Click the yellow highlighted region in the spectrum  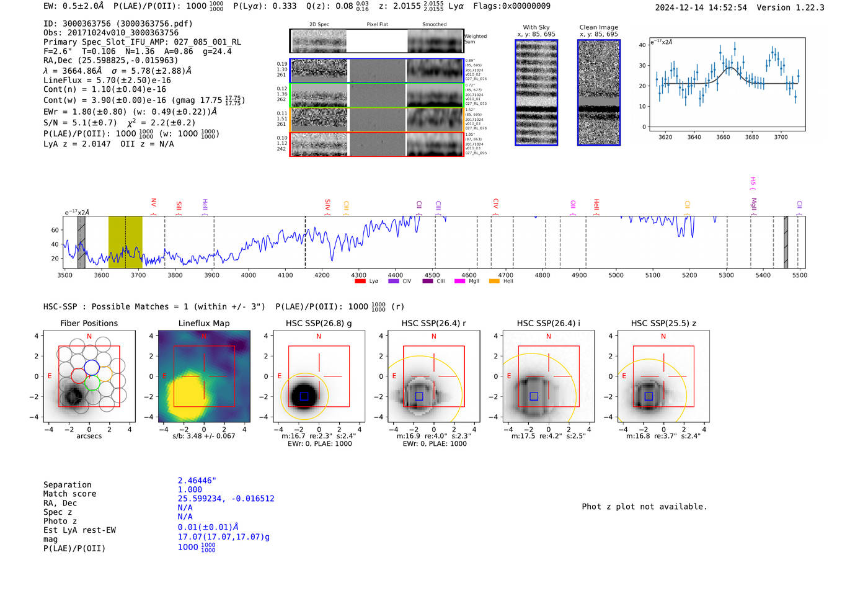(x=125, y=242)
